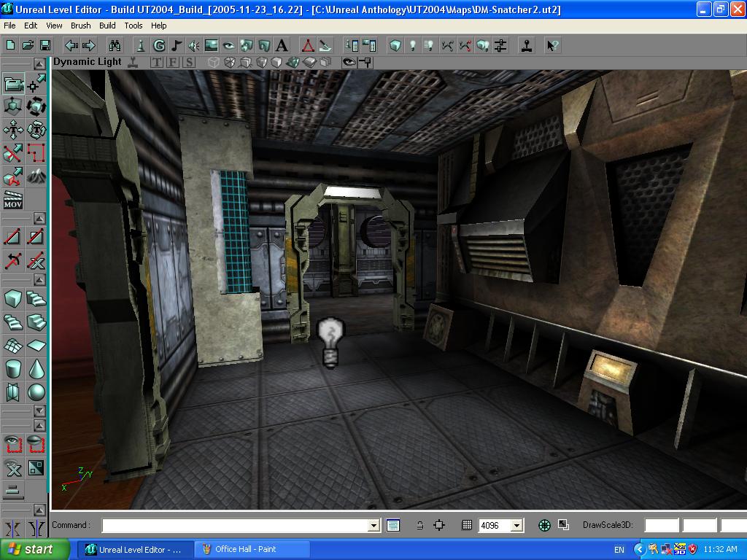Open the Music browser note icon
Viewport: 747px width, 560px height.
point(177,45)
